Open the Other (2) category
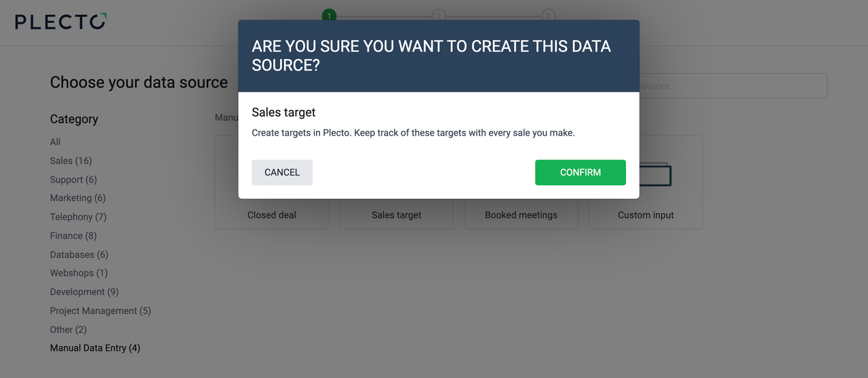Screen dimensions: 868x378 coord(68,329)
